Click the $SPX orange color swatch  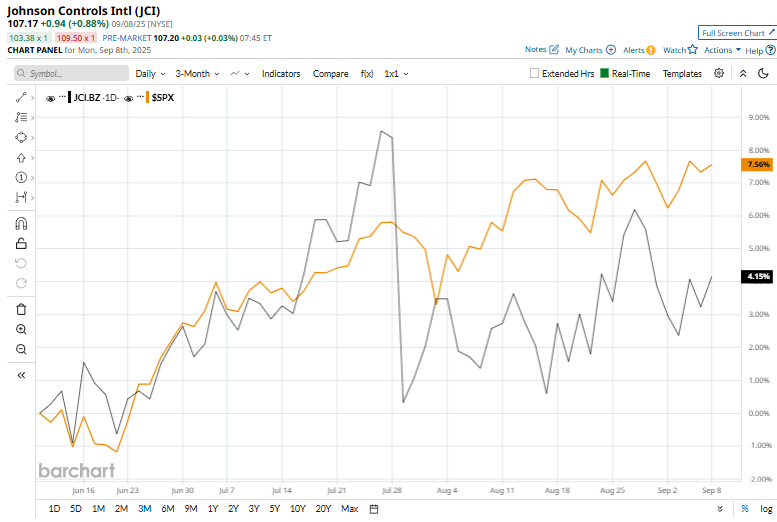click(147, 97)
